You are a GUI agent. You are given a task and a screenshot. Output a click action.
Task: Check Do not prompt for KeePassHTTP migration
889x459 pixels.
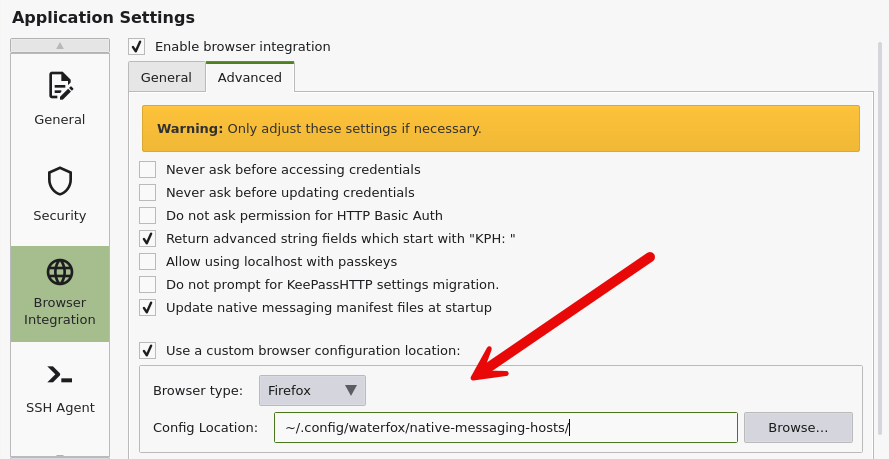click(x=148, y=284)
